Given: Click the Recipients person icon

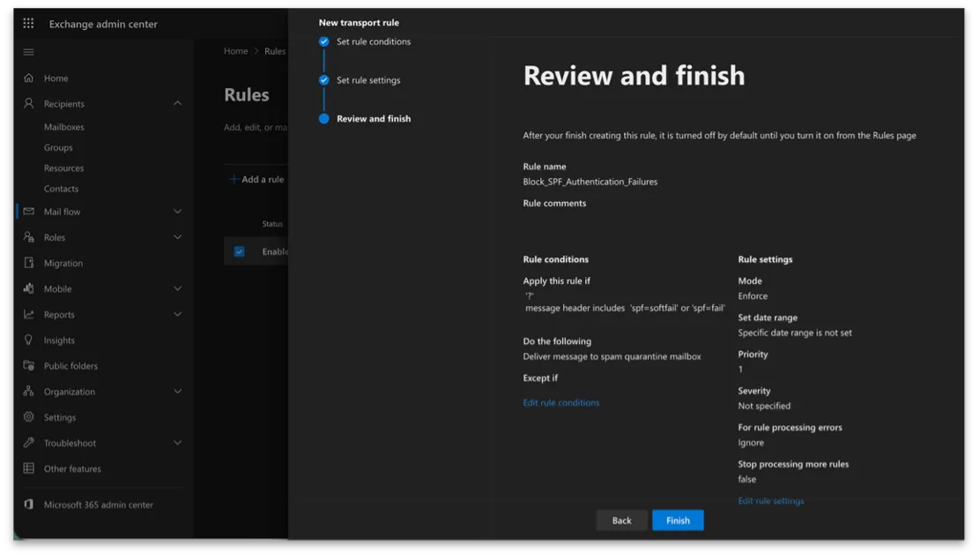Looking at the screenshot, I should pos(29,103).
